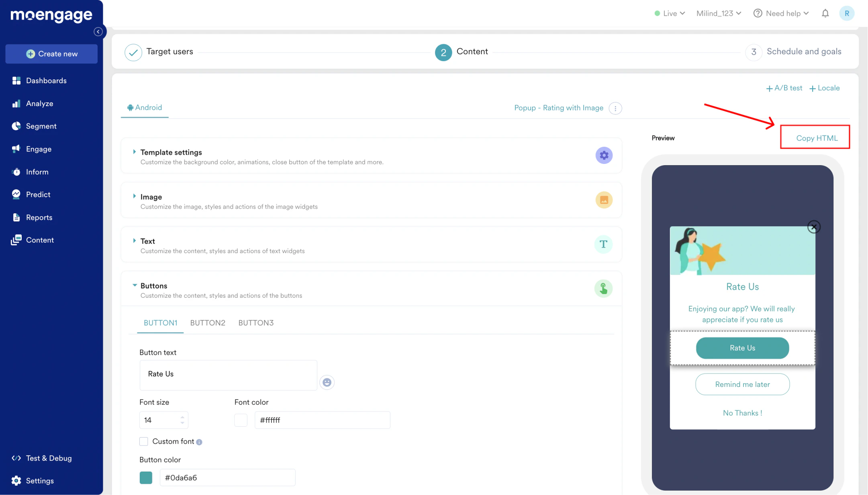This screenshot has width=868, height=495.
Task: Click the Button text input field
Action: 228,374
